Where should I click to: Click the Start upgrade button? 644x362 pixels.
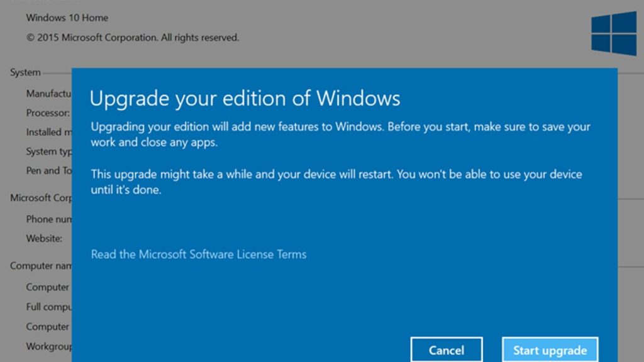[550, 350]
